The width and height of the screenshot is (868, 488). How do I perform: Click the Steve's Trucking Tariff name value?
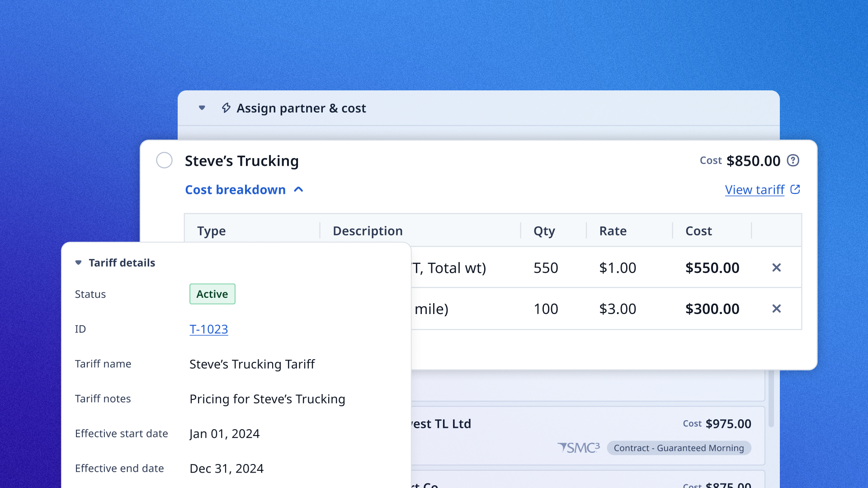coord(252,364)
